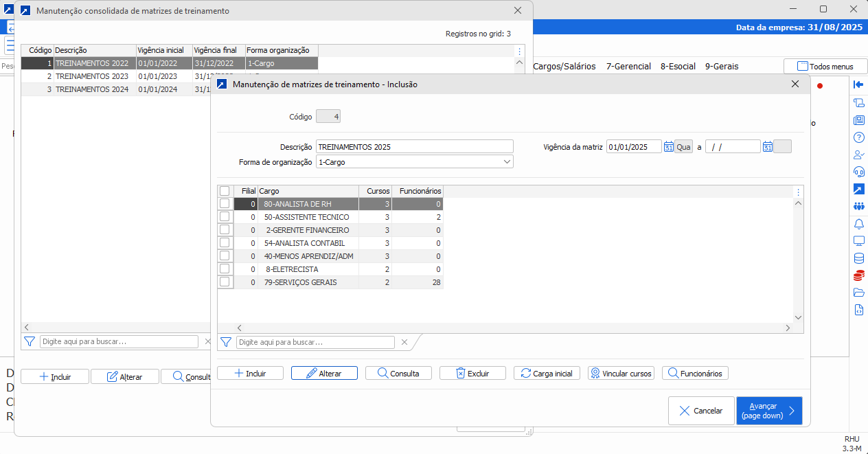Click the Excluir button
Screen dimensions: 868x454
(x=473, y=373)
